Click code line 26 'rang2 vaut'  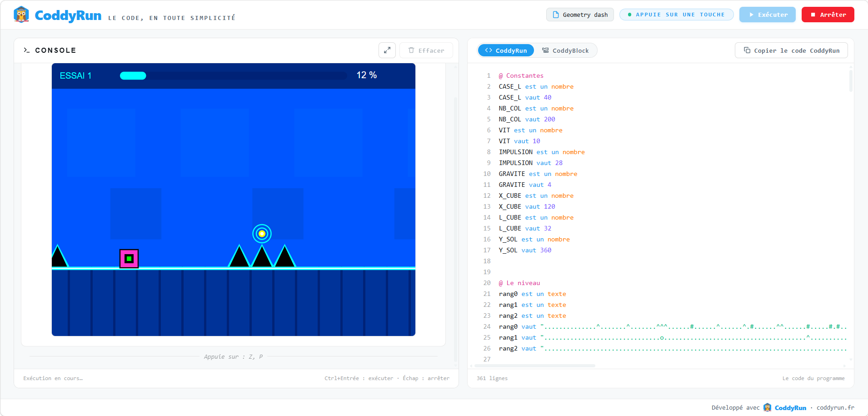(673, 348)
